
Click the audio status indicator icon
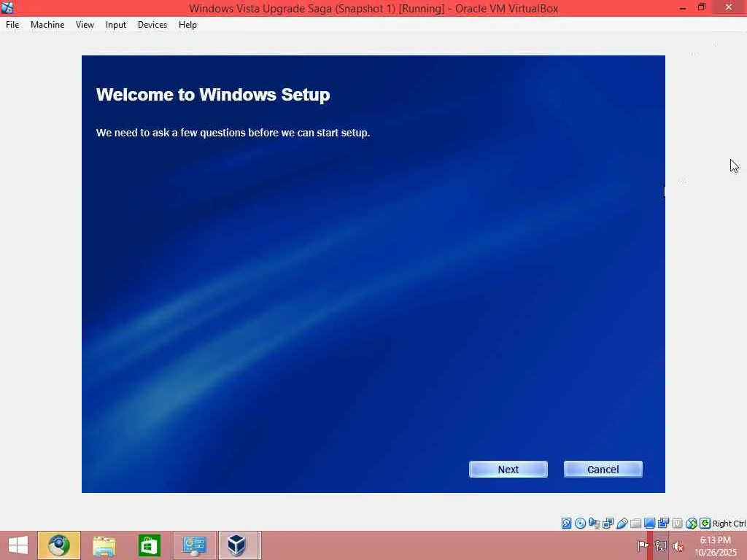pyautogui.click(x=594, y=524)
